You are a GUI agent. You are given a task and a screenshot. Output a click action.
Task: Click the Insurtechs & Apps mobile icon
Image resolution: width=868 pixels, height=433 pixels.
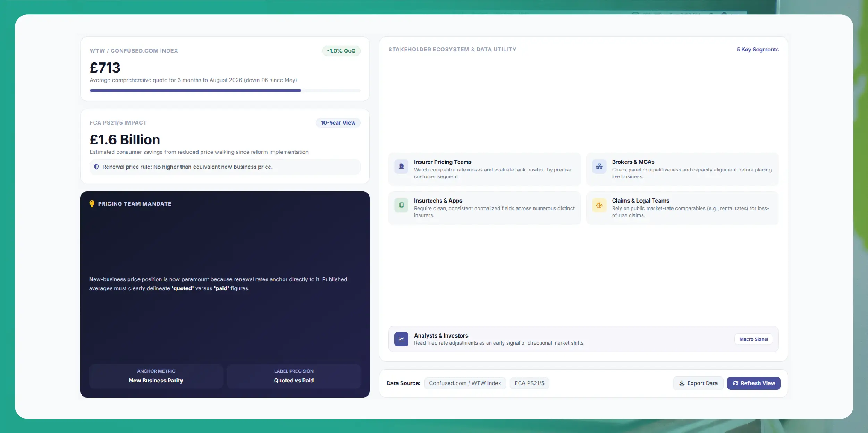coord(401,205)
